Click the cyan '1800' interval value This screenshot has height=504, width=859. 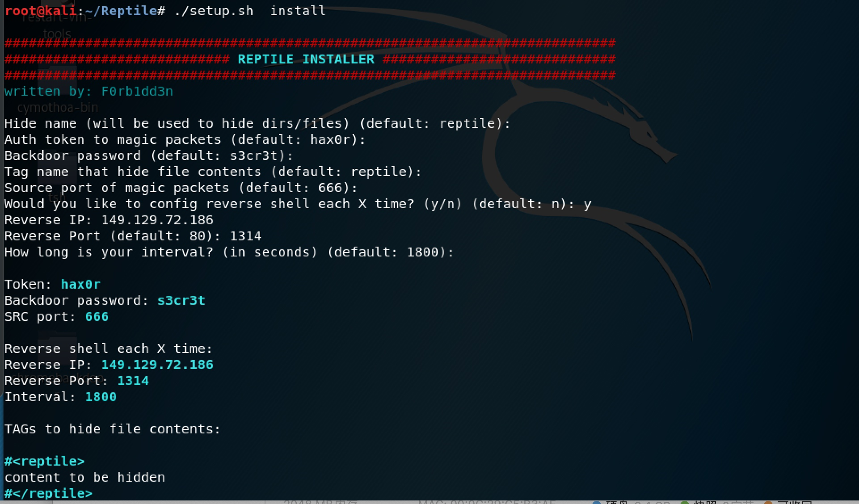tap(101, 397)
